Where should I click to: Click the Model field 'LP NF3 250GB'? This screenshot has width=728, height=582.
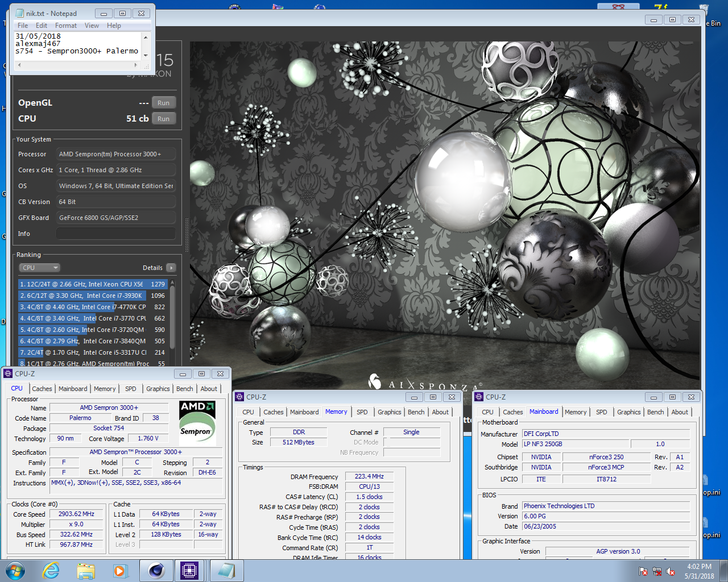coord(575,444)
